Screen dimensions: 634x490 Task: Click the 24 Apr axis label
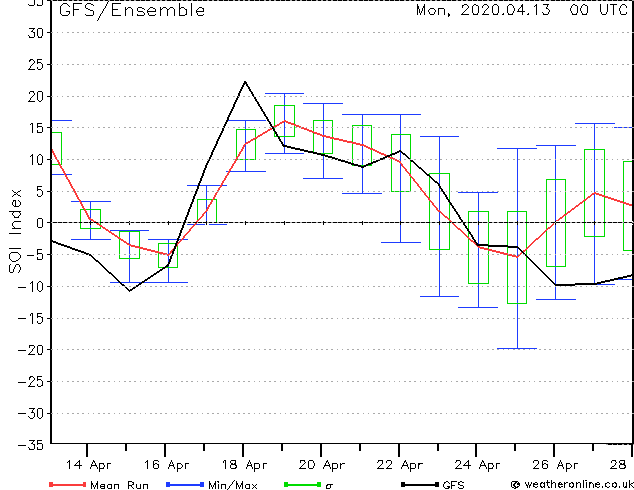point(477,465)
